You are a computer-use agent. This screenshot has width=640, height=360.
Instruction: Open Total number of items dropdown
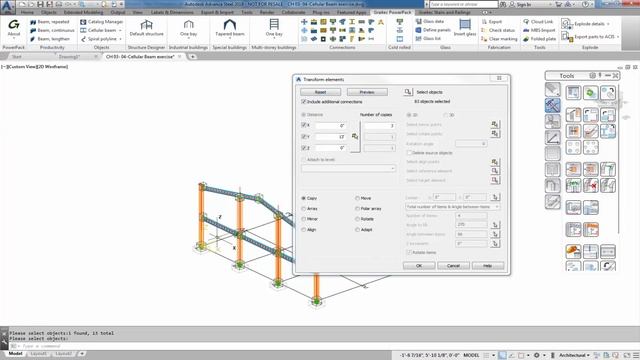[453, 207]
